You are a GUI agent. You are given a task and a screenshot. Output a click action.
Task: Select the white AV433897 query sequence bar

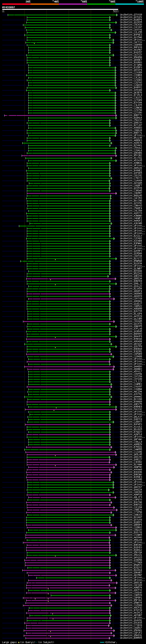click(60, 9)
